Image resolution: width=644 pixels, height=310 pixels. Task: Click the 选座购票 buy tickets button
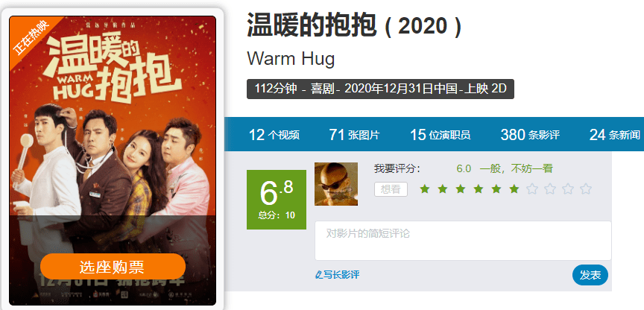113,267
